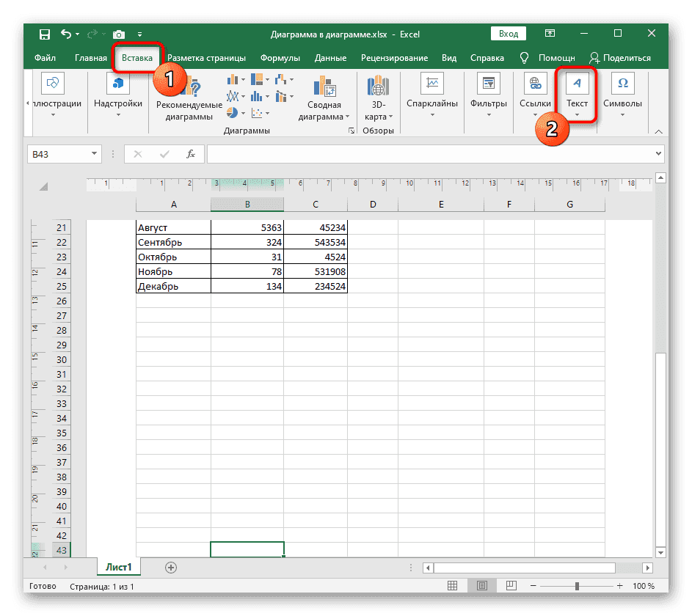Viewport: 692px width, 616px height.
Task: Add a new sheet with plus button
Action: click(x=171, y=567)
